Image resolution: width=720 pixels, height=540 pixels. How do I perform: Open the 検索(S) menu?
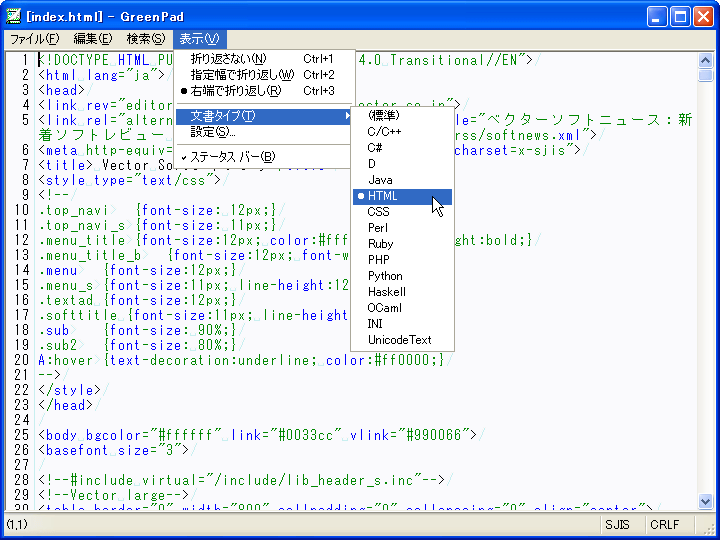pyautogui.click(x=146, y=39)
